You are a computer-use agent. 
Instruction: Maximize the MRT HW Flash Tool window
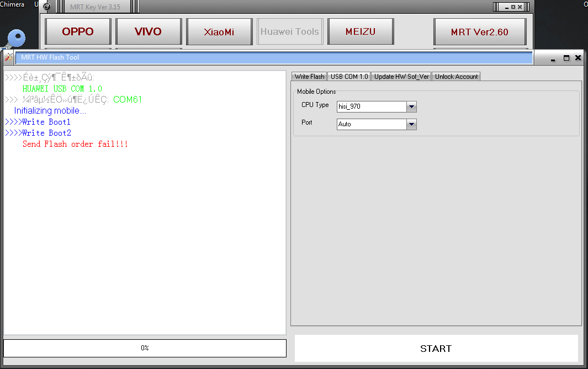pos(566,58)
